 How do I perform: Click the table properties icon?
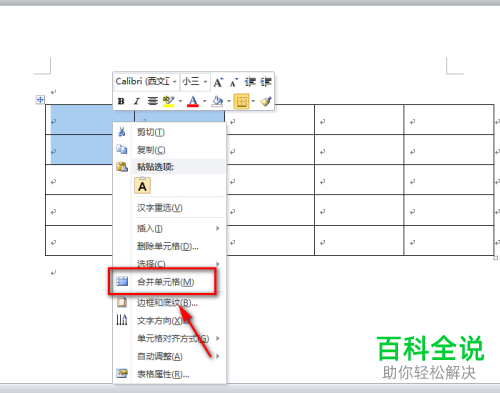point(122,373)
